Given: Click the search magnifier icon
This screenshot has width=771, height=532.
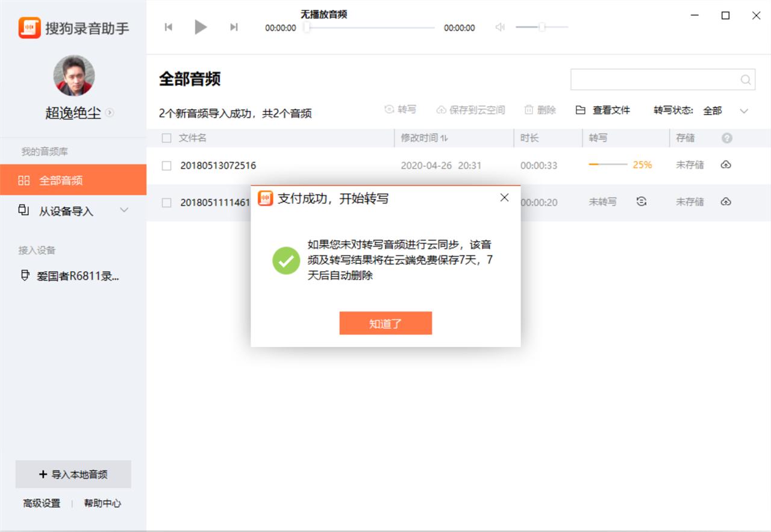Looking at the screenshot, I should (x=745, y=79).
